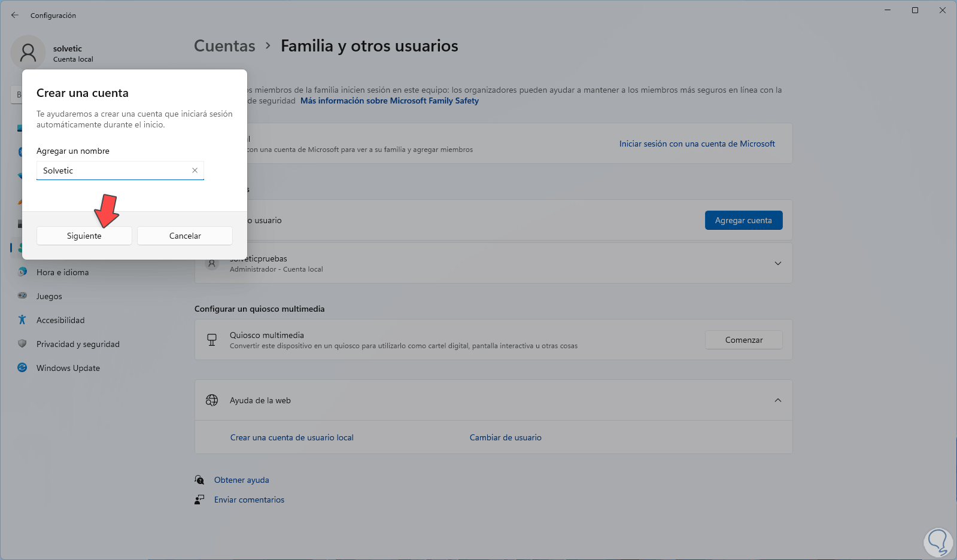Click the Agregar cuenta button
Viewport: 957px width, 560px height.
743,220
